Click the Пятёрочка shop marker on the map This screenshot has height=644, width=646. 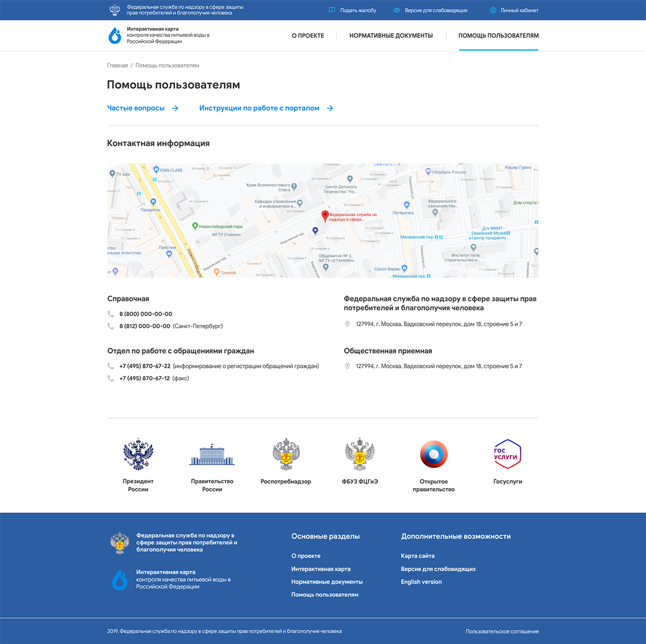(x=406, y=205)
